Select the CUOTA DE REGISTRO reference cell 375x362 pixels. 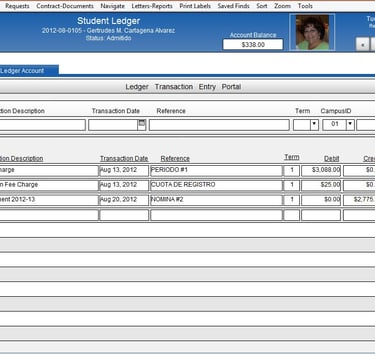coord(216,185)
